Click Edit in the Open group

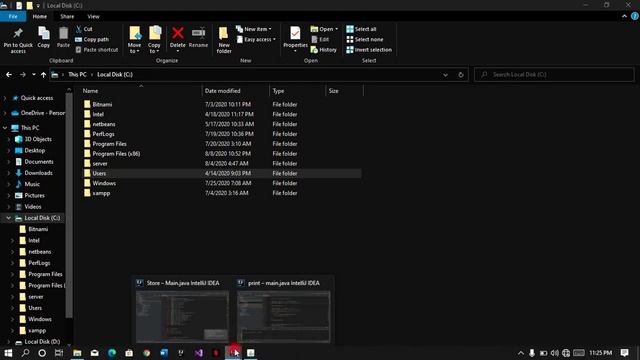320,40
